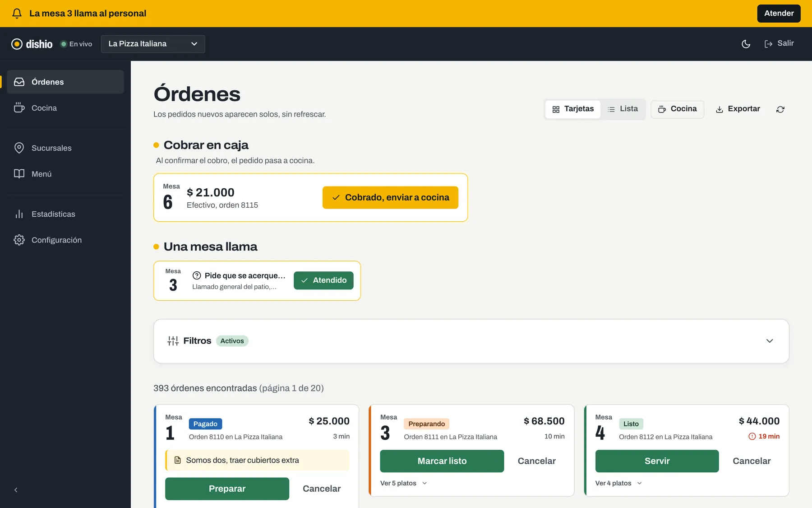Viewport: 812px width, 508px height.
Task: Open Menú in the sidebar
Action: 65,174
